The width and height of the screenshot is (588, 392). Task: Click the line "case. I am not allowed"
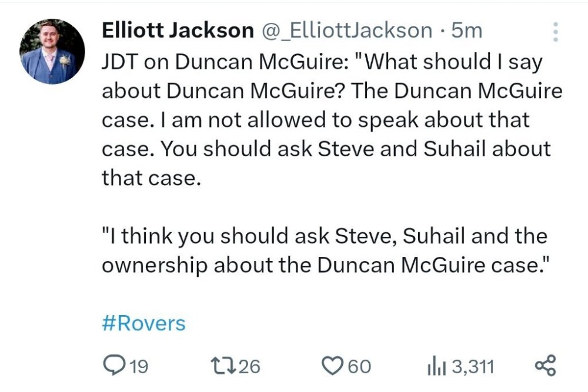point(315,120)
